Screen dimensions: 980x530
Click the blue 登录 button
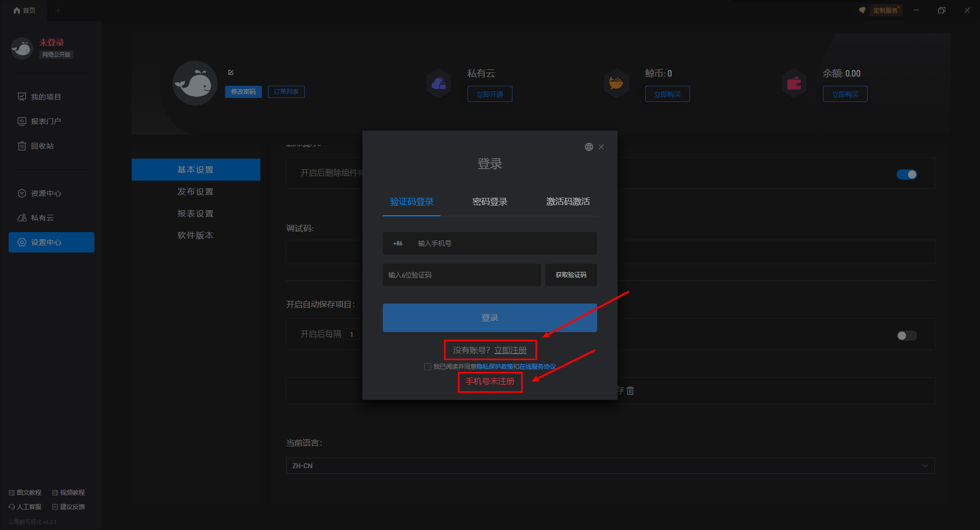click(x=489, y=318)
